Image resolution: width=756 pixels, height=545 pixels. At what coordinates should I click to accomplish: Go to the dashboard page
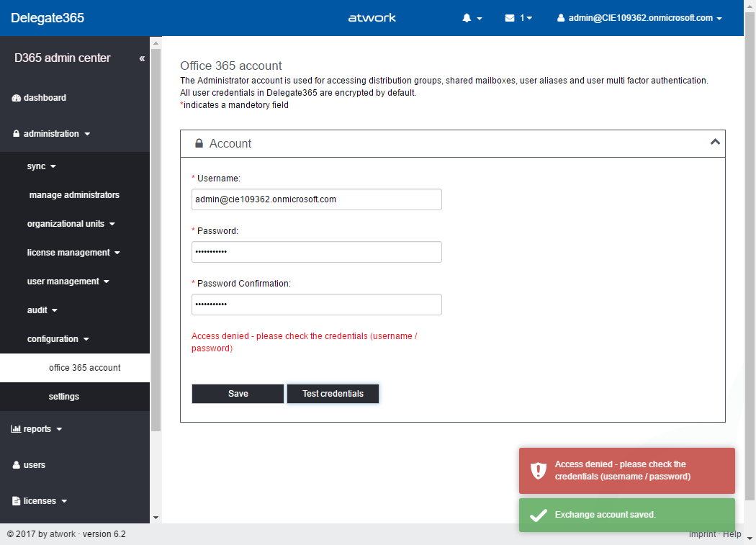click(x=39, y=98)
